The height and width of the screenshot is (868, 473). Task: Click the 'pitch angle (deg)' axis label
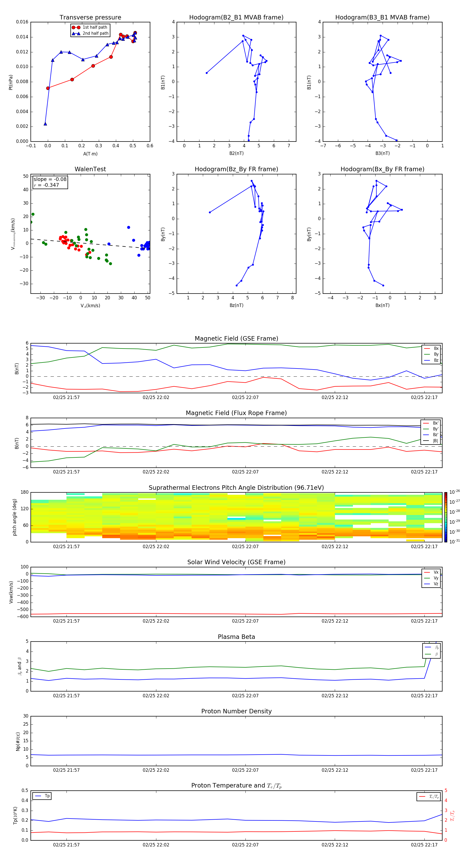14,517
